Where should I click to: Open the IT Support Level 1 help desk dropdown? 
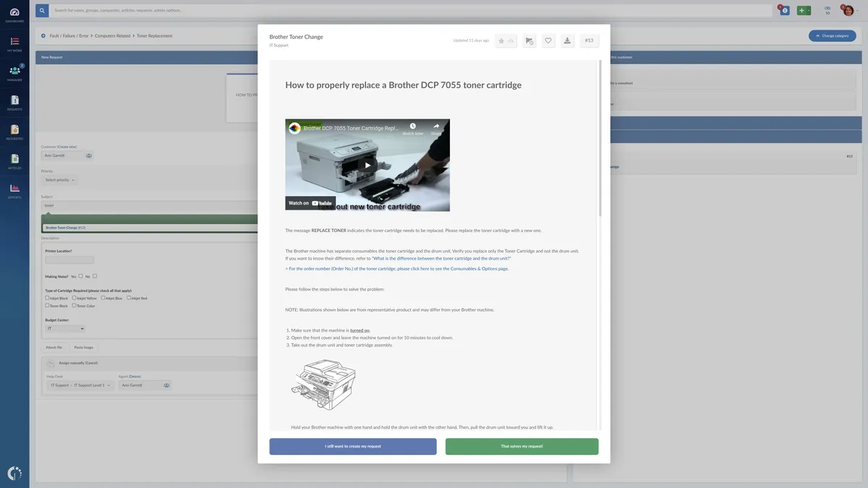pos(80,385)
